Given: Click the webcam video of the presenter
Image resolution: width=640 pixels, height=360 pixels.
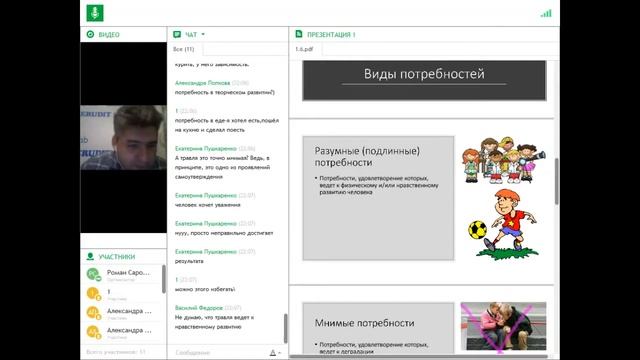Looking at the screenshot, I should click(x=123, y=138).
